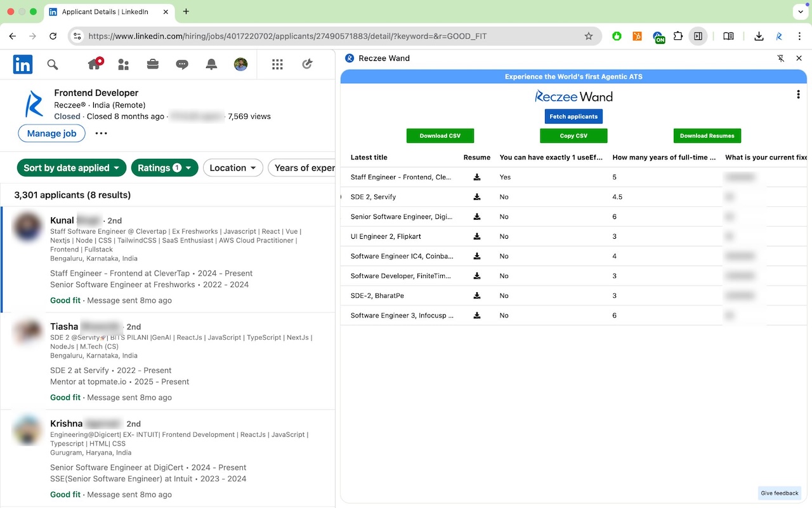
Task: Go to LinkedIn Home icon
Action: point(95,64)
